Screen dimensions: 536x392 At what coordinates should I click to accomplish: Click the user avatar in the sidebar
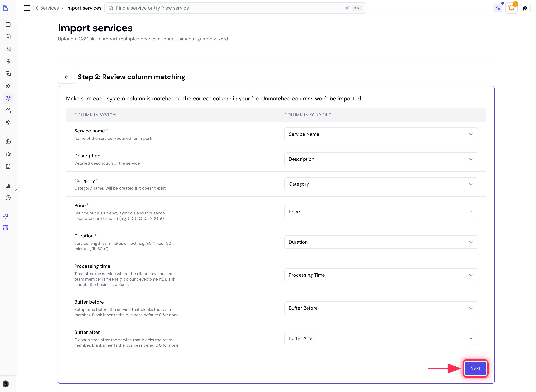pos(5,384)
